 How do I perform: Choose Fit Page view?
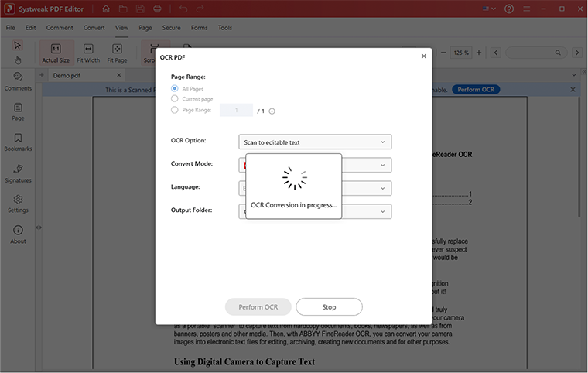[x=117, y=53]
